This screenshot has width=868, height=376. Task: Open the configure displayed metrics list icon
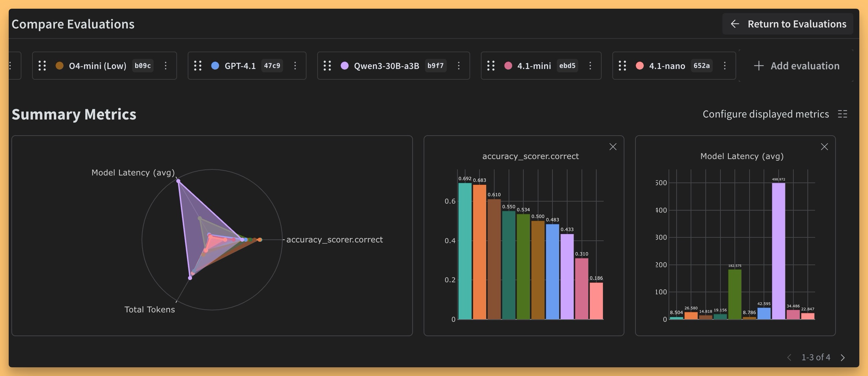[x=842, y=114]
